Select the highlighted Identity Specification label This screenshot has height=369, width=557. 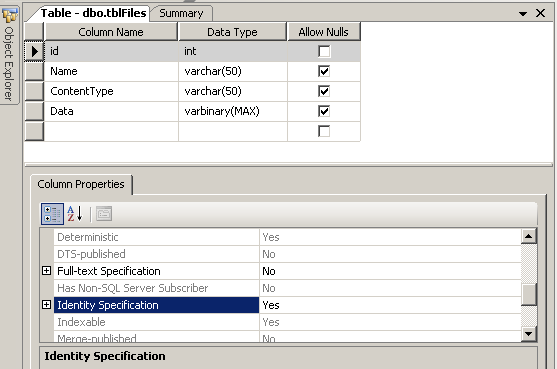[x=156, y=305]
